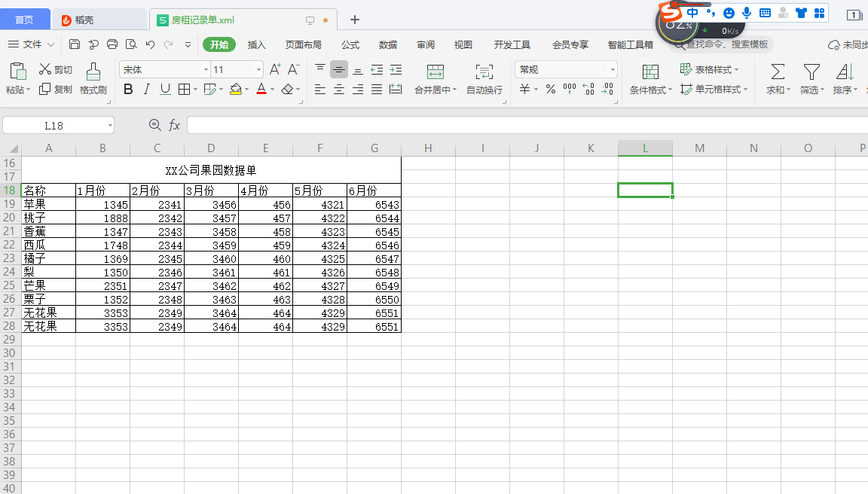The height and width of the screenshot is (494, 868).
Task: Select the cell containing 西瓜
Action: coord(48,245)
